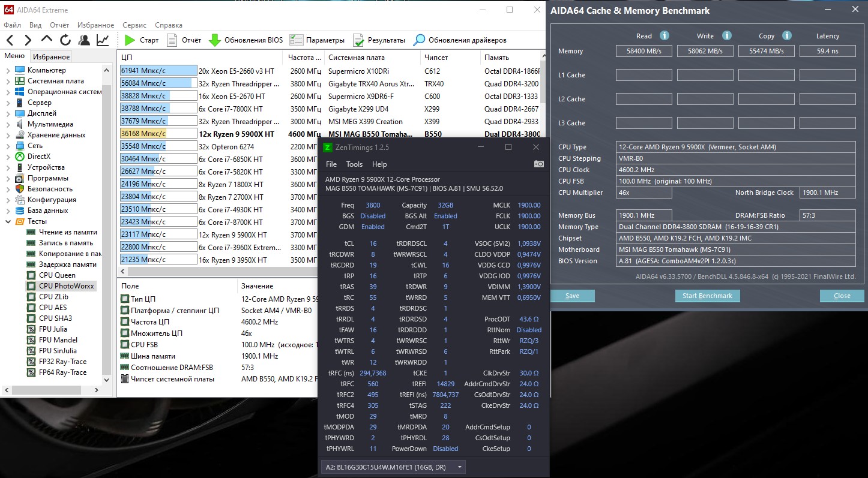Expand the Сервер tree node
Viewport: 868px width, 478px height.
point(8,103)
